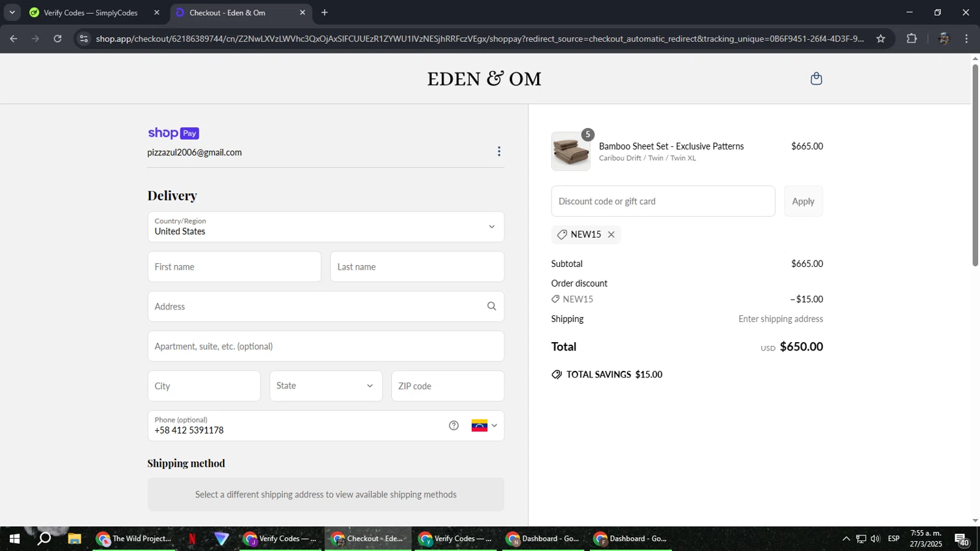Viewport: 980px width, 551px height.
Task: Click the Total $650.00 amount
Action: [x=802, y=347]
